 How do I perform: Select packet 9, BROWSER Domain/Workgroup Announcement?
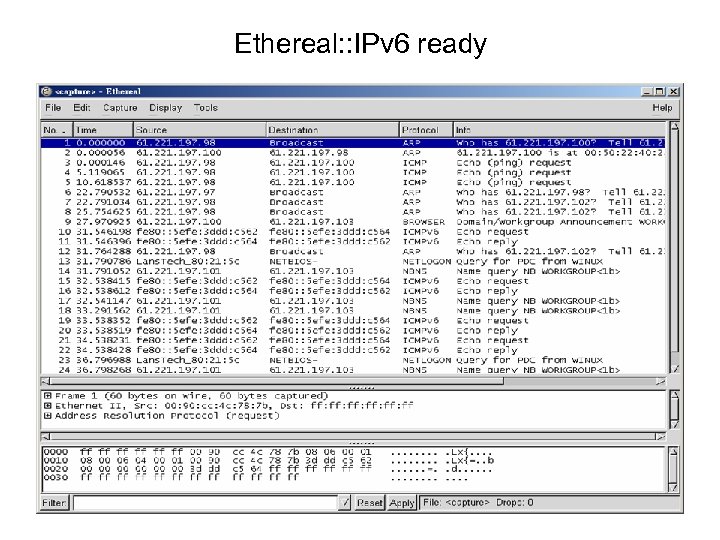pyautogui.click(x=353, y=222)
